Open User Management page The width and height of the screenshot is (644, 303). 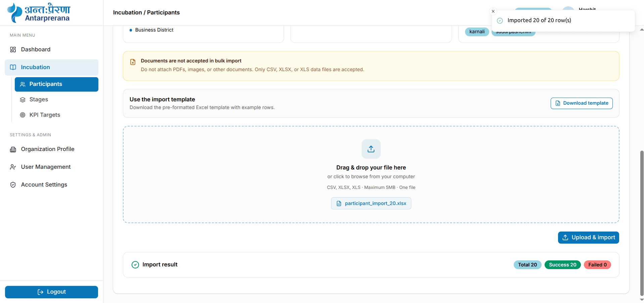(51, 167)
